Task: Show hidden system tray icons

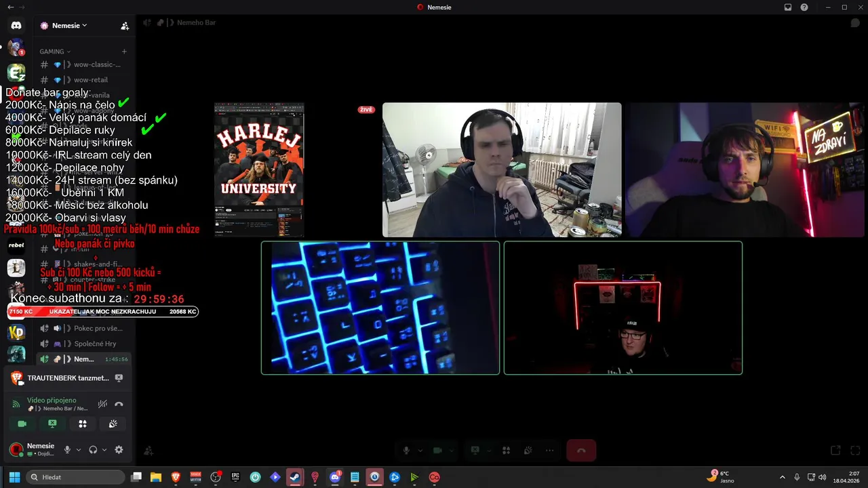Action: click(782, 477)
